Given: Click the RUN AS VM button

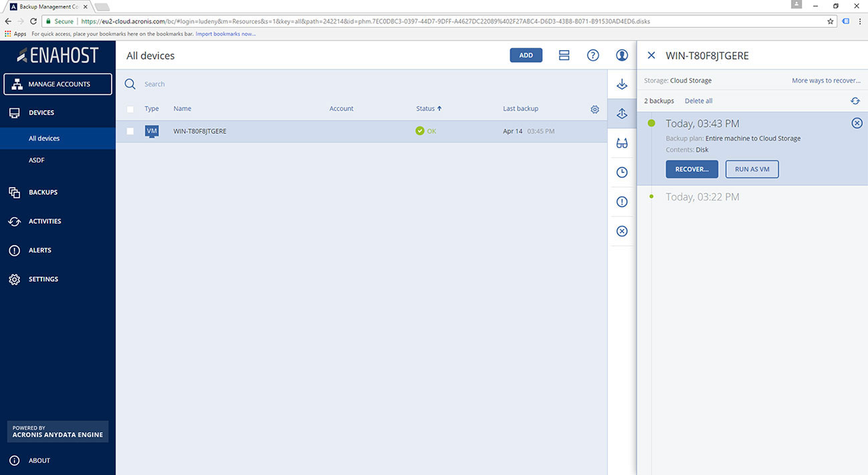Looking at the screenshot, I should [x=752, y=169].
